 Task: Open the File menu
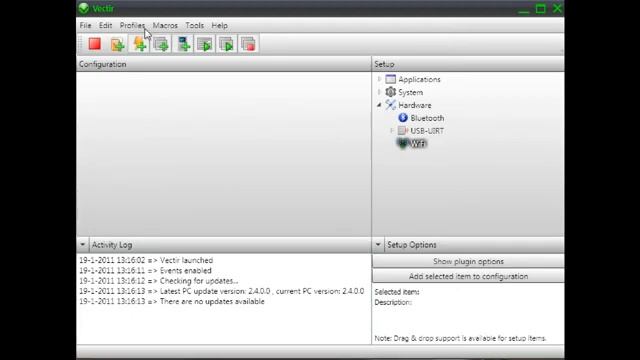tap(85, 25)
